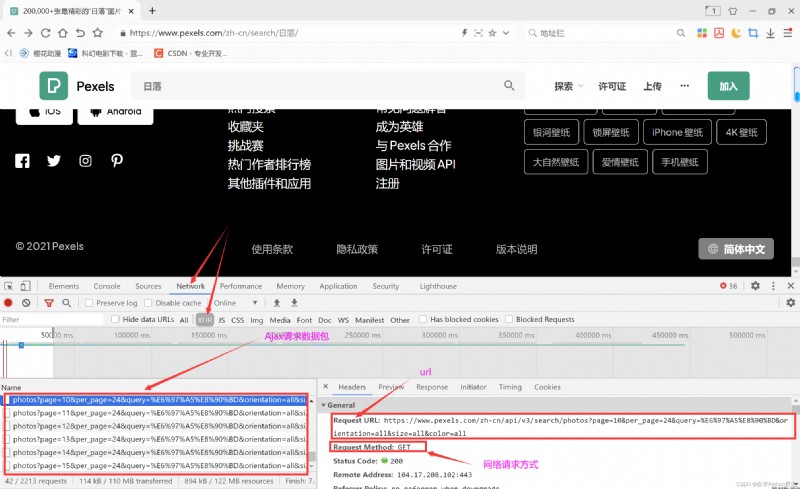The image size is (800, 489).
Task: Open the Sources panel tab
Action: 148,286
